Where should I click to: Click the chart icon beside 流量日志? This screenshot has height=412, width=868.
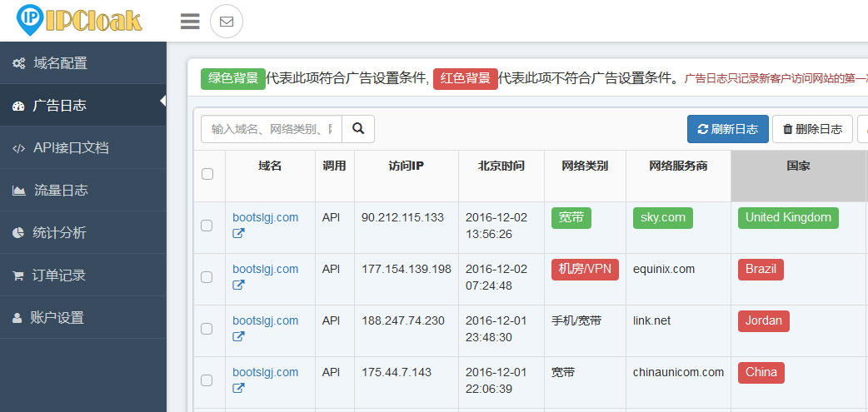(19, 191)
